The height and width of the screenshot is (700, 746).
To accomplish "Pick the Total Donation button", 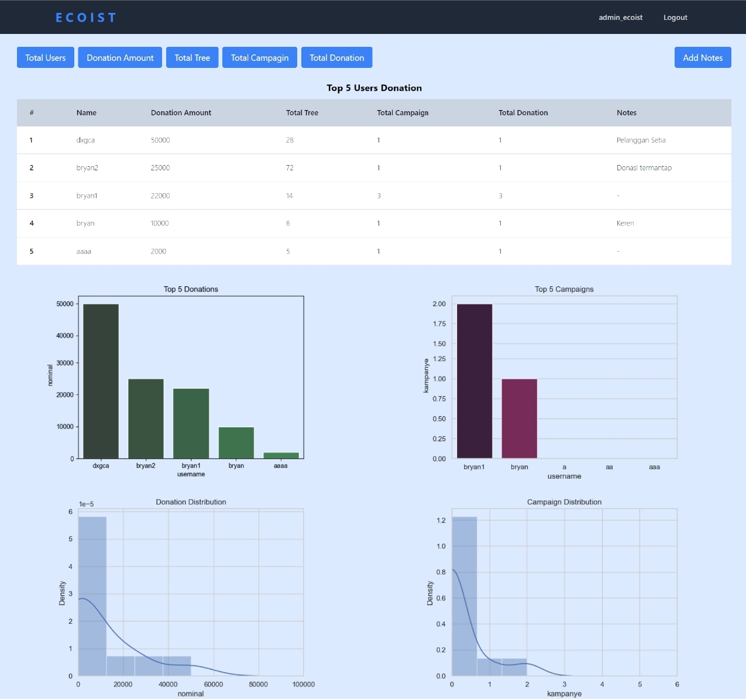I will pyautogui.click(x=337, y=57).
